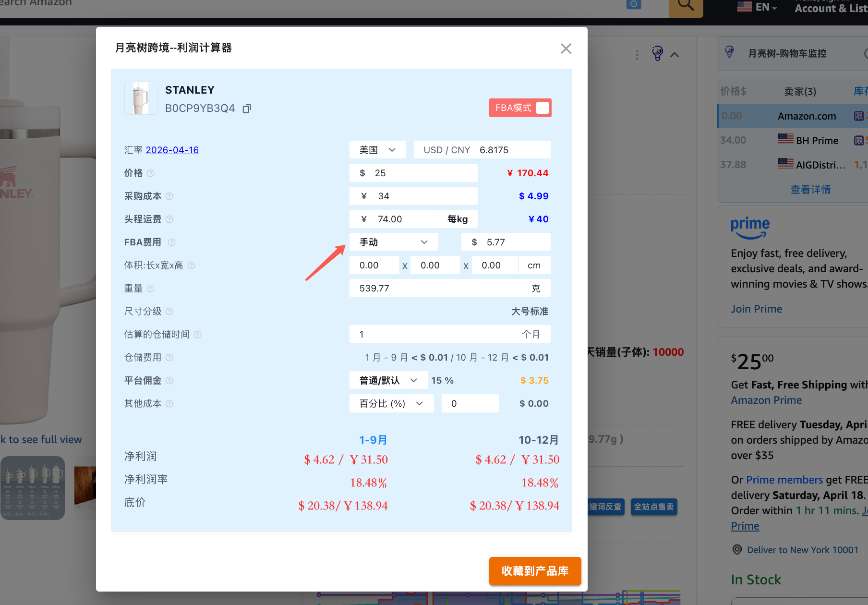Click the 查看详情 link in cart monitor
Image resolution: width=868 pixels, height=605 pixels.
[x=810, y=190]
